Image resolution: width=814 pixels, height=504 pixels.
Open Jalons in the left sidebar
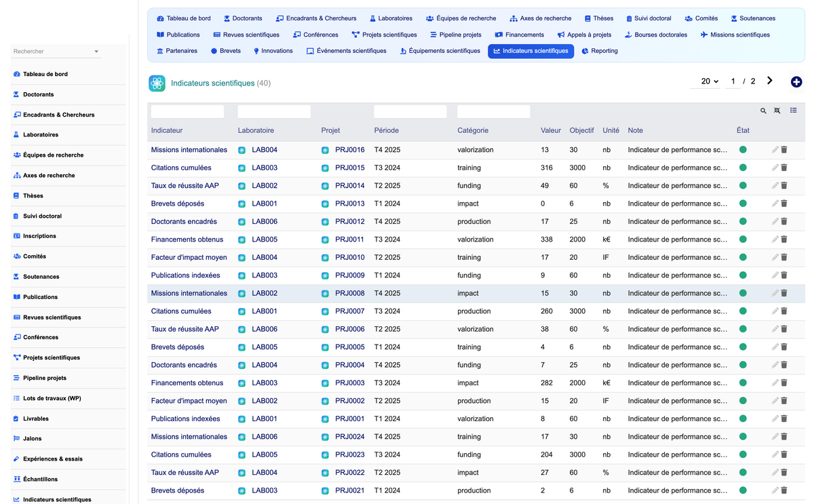[x=69, y=439]
